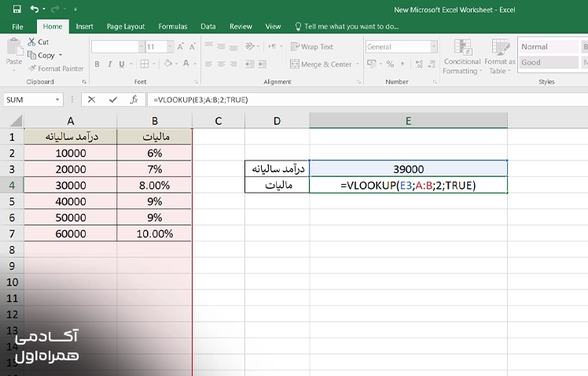
Task: Open the number format General dropdown
Action: point(434,46)
